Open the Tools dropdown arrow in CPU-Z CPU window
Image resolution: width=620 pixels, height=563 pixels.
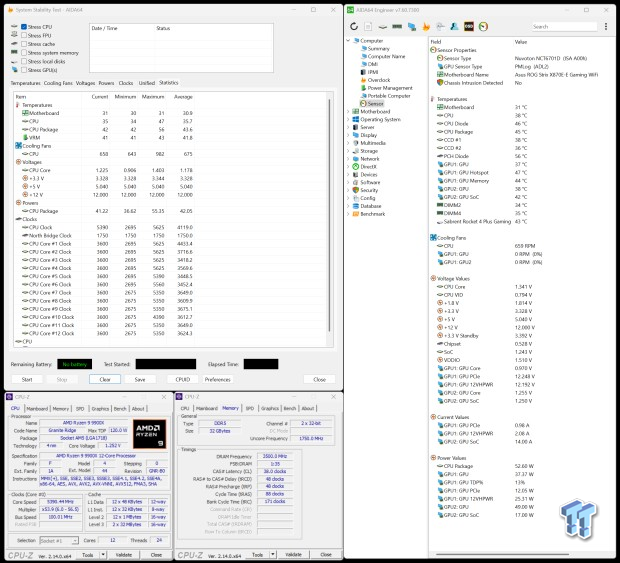[x=103, y=555]
